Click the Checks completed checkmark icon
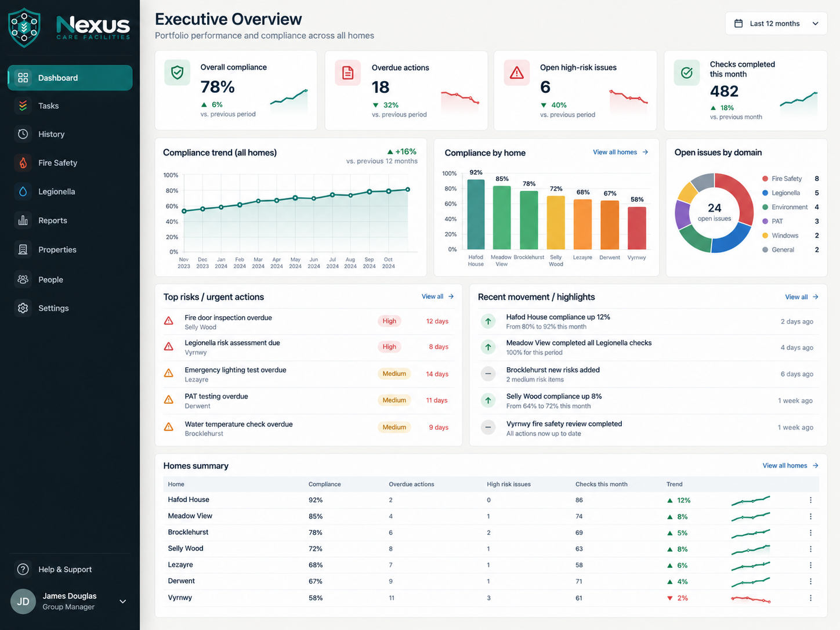Screen dimensions: 840x630 tap(687, 73)
